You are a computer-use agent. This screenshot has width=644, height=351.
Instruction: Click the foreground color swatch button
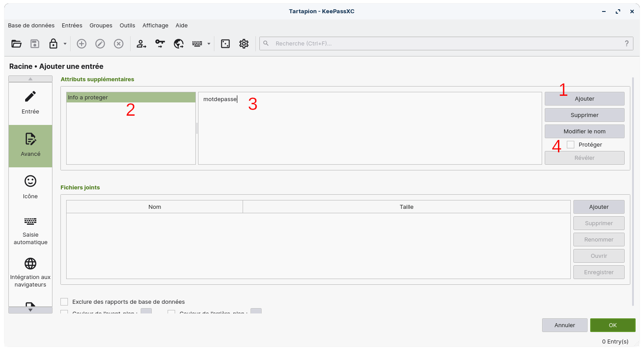146,312
